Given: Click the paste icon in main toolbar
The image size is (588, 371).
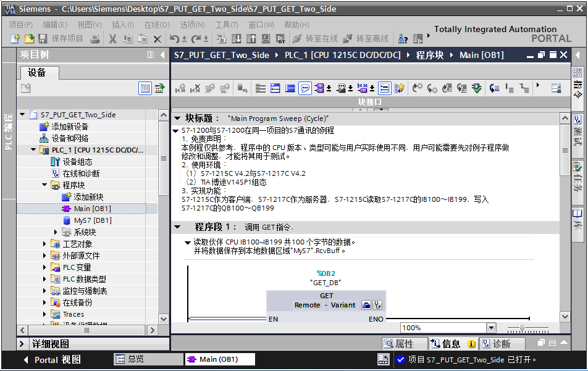Looking at the screenshot, I should tap(143, 38).
